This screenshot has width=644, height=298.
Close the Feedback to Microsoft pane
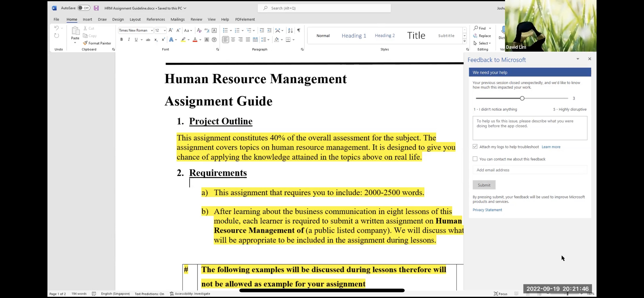coord(590,59)
